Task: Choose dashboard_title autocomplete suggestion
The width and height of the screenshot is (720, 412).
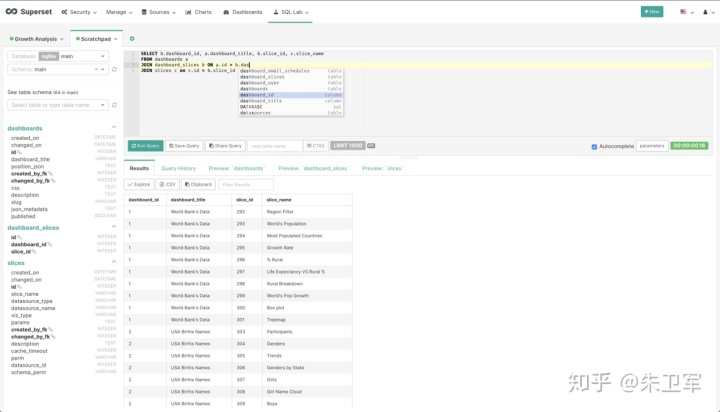Action: coord(291,101)
